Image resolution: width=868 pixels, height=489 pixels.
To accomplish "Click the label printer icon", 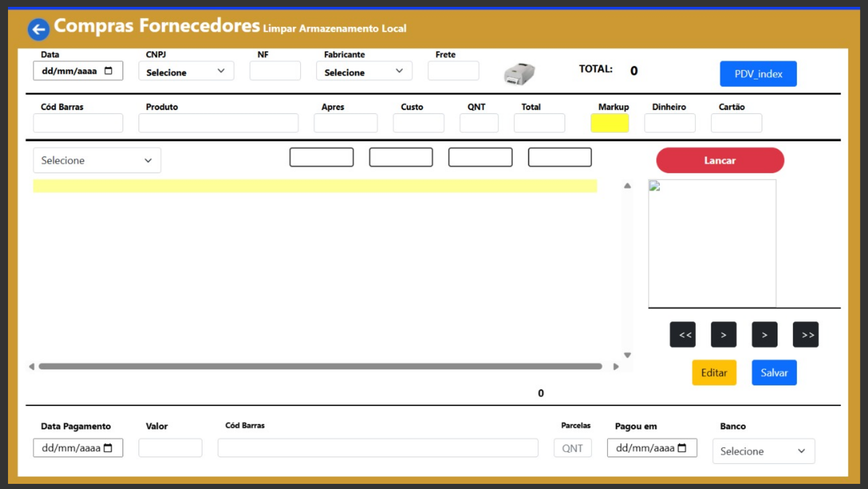I will click(x=519, y=74).
